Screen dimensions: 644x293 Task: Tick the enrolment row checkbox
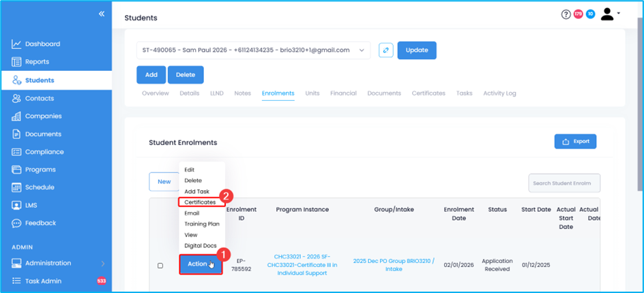pyautogui.click(x=160, y=266)
